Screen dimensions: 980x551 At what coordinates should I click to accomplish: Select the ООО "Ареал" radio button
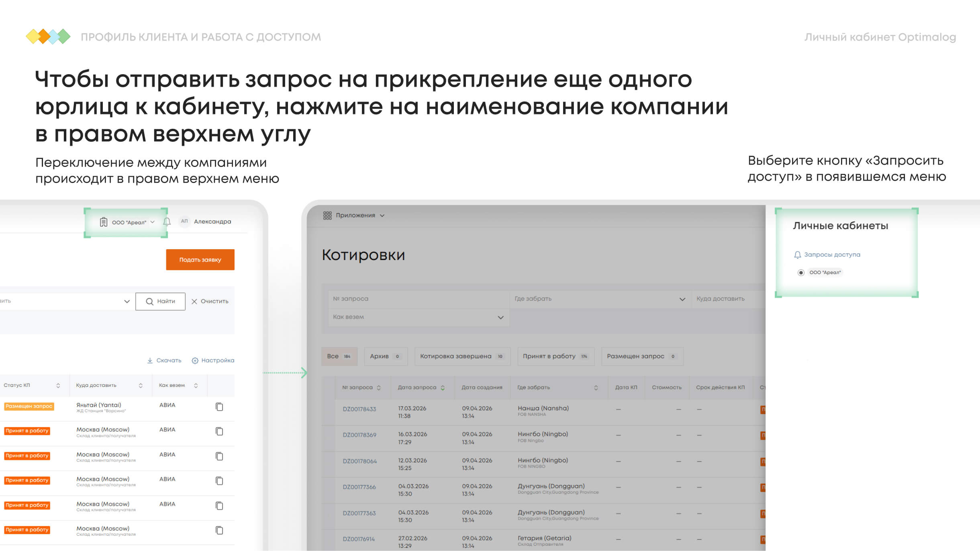pyautogui.click(x=801, y=272)
